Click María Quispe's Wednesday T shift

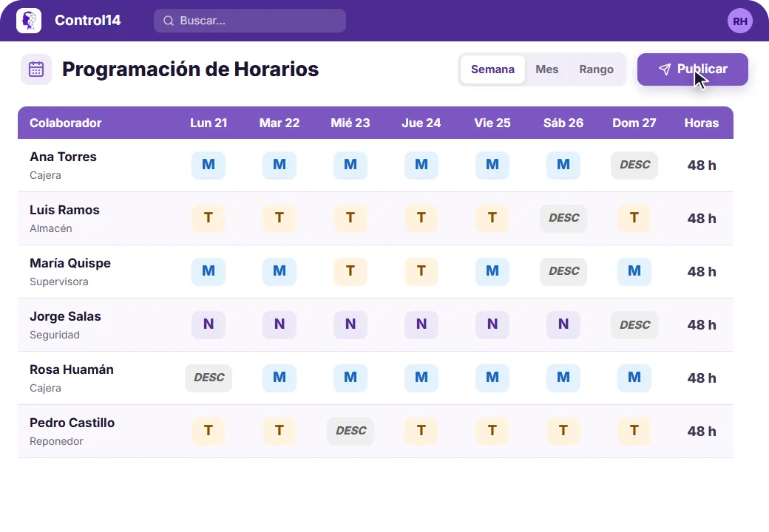click(350, 271)
